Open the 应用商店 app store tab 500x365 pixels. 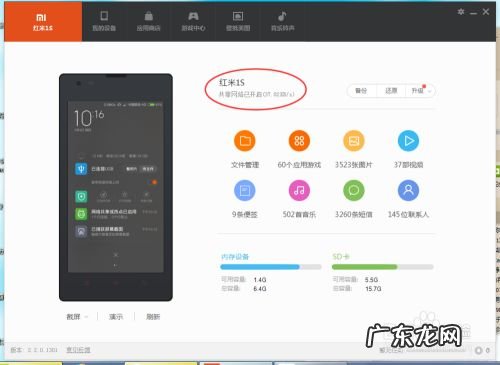(149, 22)
